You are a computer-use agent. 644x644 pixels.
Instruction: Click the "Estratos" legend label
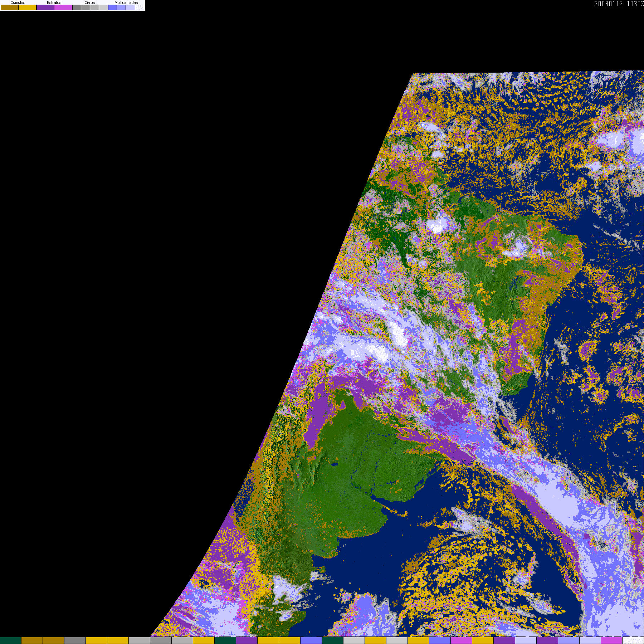tap(54, 3)
